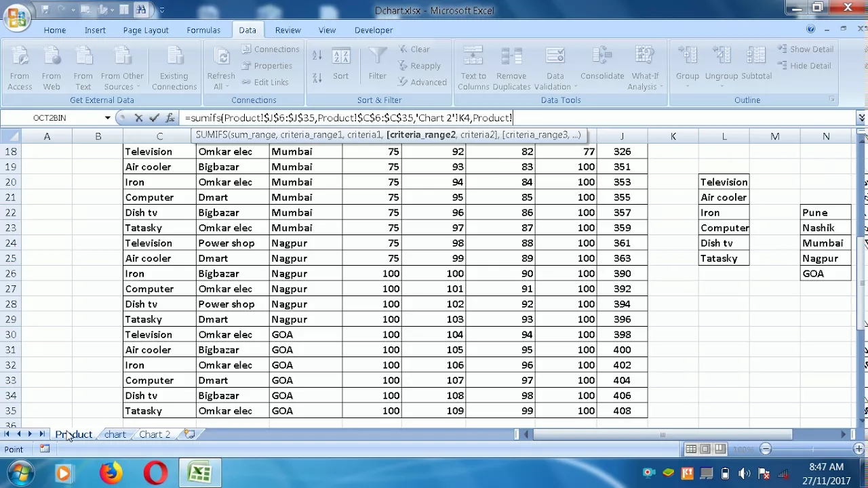
Task: Click Sort A to Z icon
Action: pyautogui.click(x=317, y=56)
